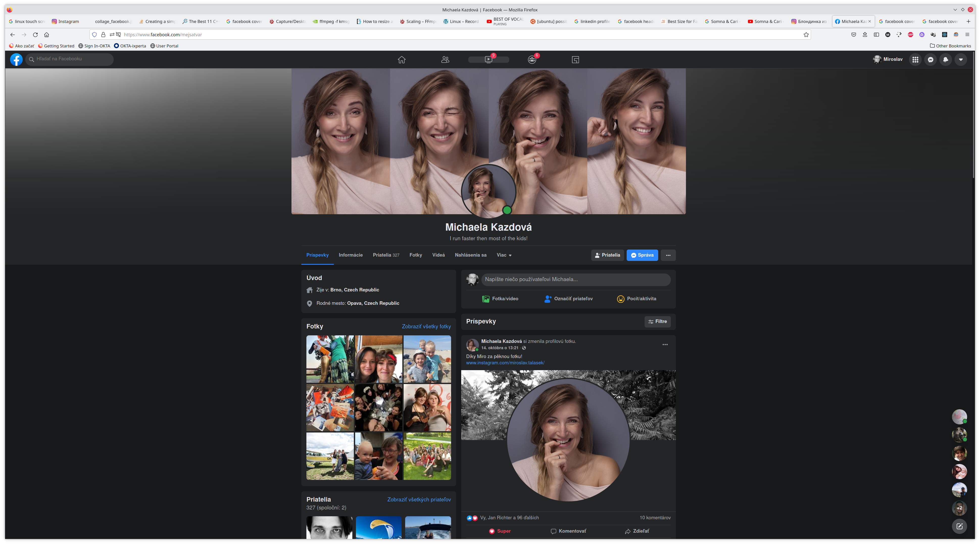The image size is (980, 544).
Task: Switch to the Informácie profile tab
Action: click(x=350, y=255)
